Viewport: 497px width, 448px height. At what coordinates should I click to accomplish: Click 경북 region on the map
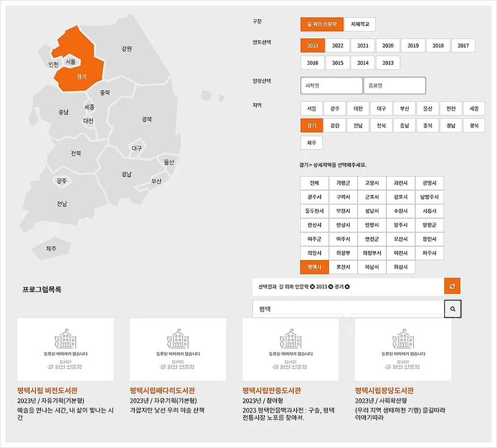click(x=146, y=119)
